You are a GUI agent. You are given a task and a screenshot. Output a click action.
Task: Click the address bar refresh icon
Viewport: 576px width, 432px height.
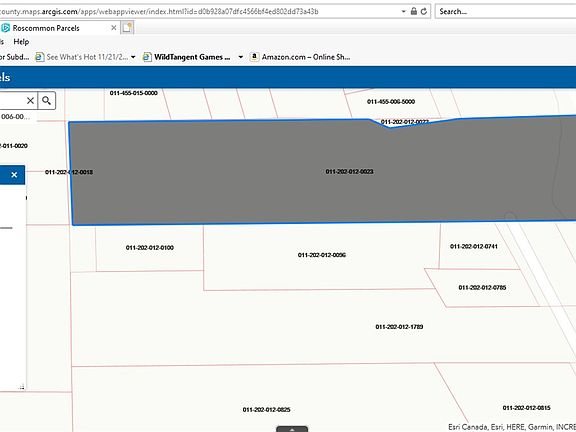click(x=424, y=11)
